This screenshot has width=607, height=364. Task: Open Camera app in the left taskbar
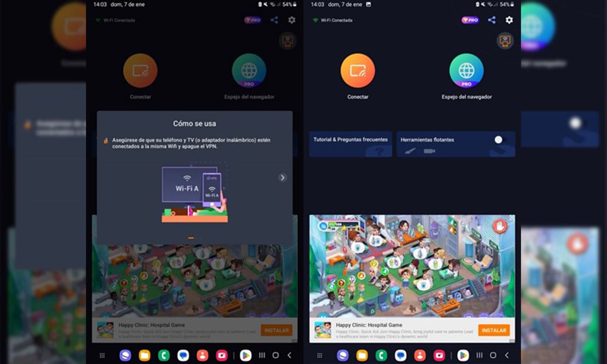pyautogui.click(x=222, y=355)
